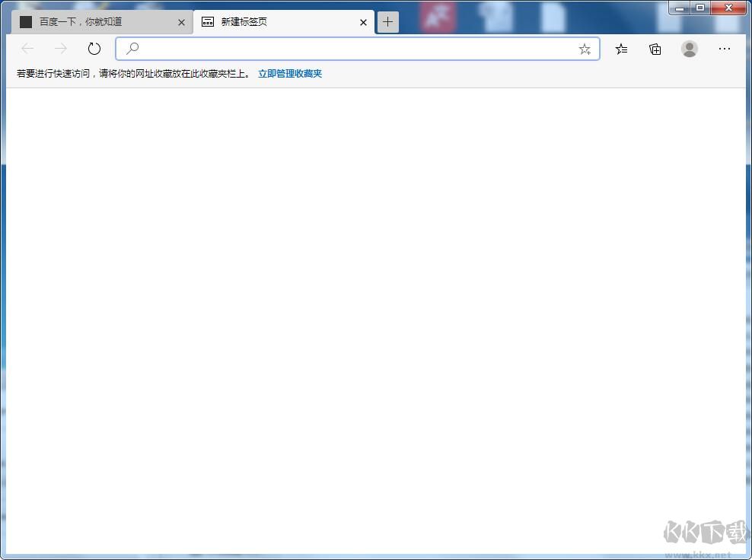
Task: Maximize the browser window
Action: 700,8
